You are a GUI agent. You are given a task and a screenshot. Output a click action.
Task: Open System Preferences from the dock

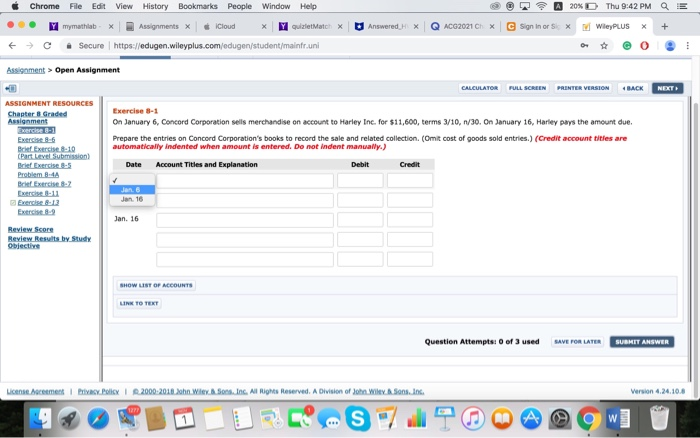560,419
